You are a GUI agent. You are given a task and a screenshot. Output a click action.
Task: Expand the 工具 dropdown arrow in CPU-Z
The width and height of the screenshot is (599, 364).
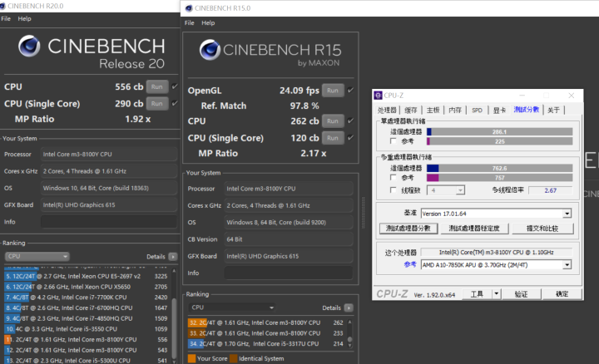click(x=496, y=294)
